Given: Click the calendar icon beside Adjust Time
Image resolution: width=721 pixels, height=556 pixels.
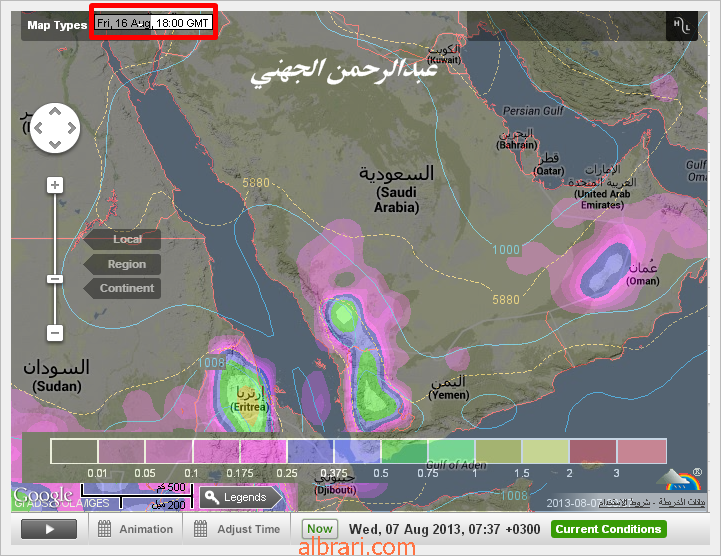Looking at the screenshot, I should pos(200,529).
